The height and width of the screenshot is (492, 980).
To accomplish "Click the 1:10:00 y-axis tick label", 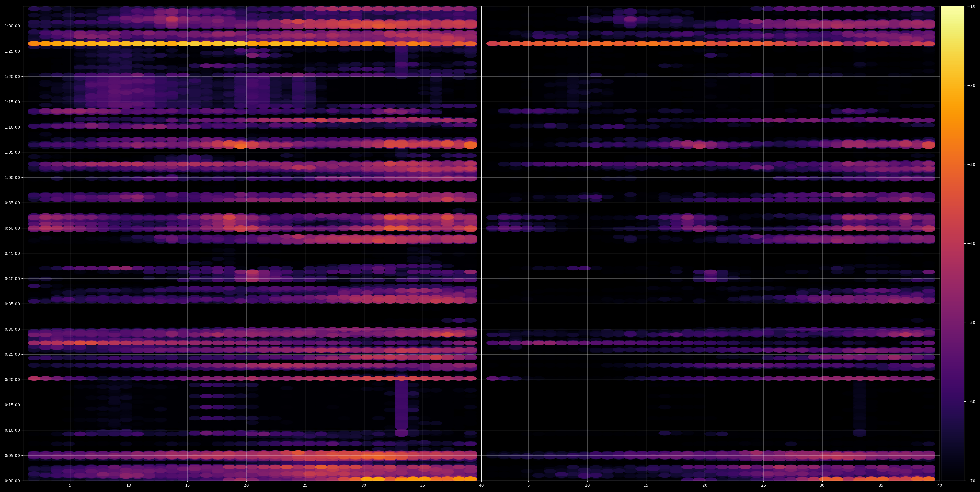I will 12,127.
